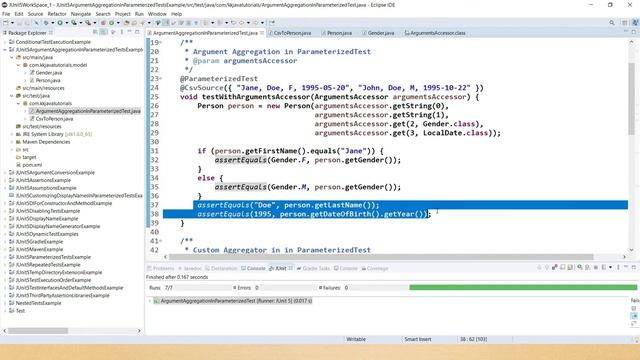Click Previous Failed Test arrow in JUnit view
The height and width of the screenshot is (360, 640).
[x=547, y=267]
